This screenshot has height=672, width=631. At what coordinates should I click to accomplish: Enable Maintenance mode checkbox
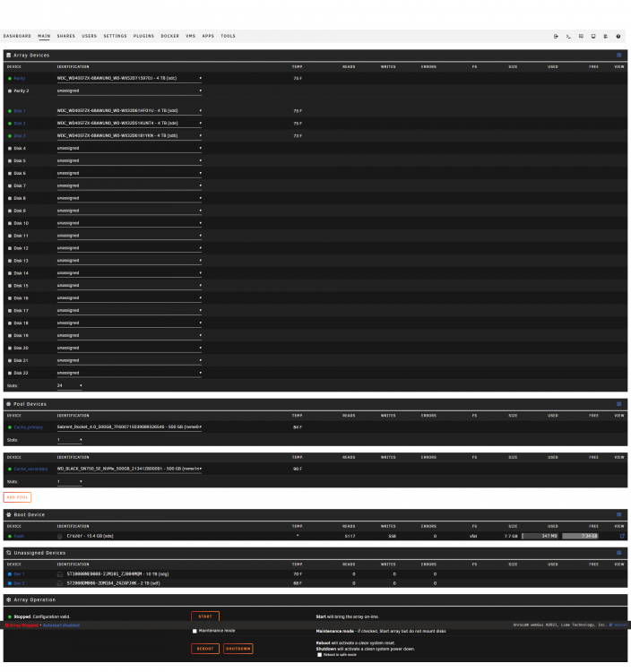tap(194, 632)
